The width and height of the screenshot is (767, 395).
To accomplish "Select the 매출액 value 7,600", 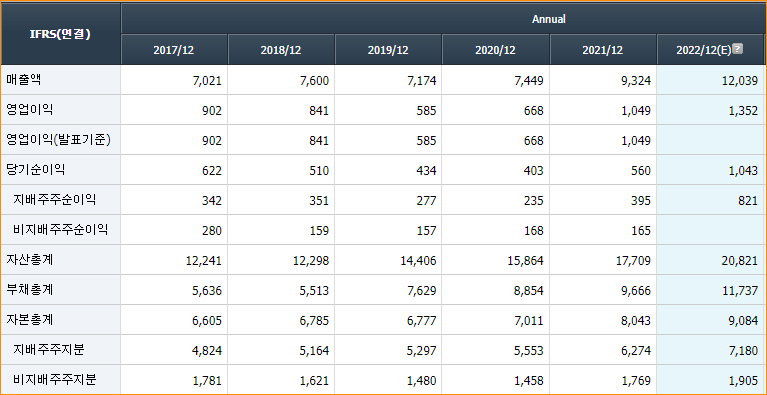I will click(x=315, y=81).
